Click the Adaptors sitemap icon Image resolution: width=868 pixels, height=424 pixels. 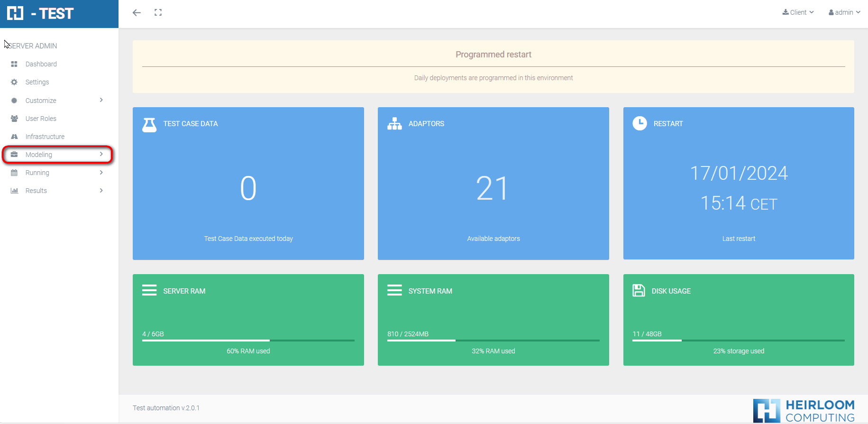pos(394,124)
